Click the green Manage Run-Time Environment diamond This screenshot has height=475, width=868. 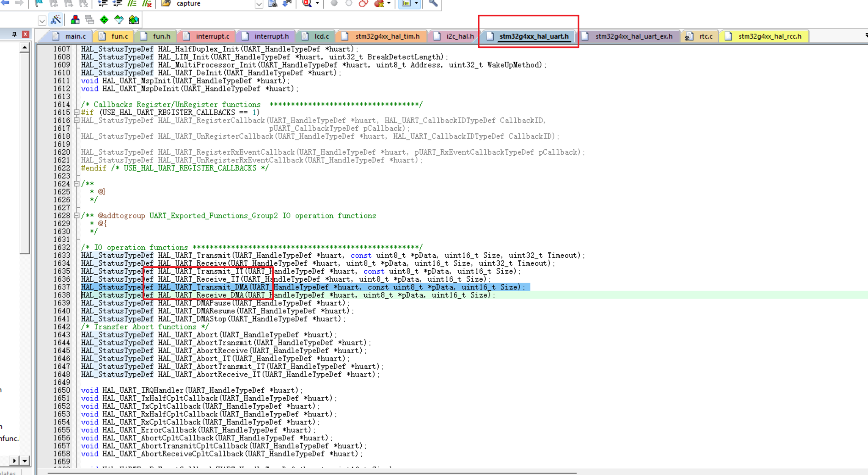click(x=104, y=20)
